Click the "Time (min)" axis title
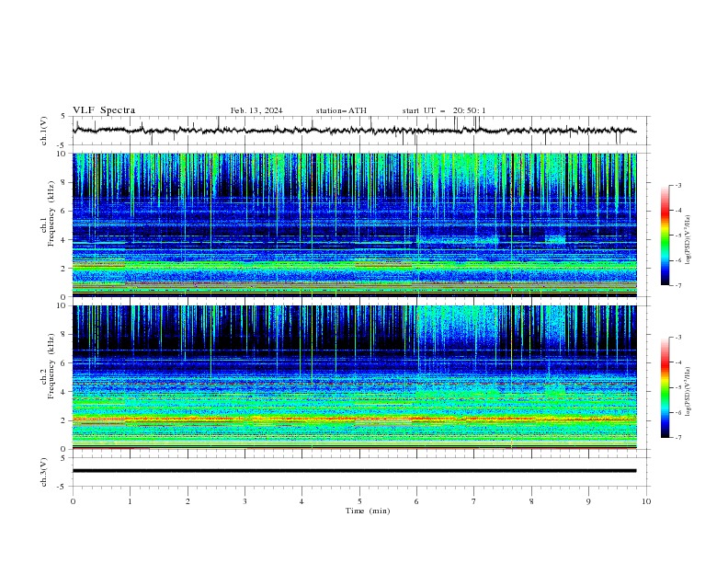 368,511
